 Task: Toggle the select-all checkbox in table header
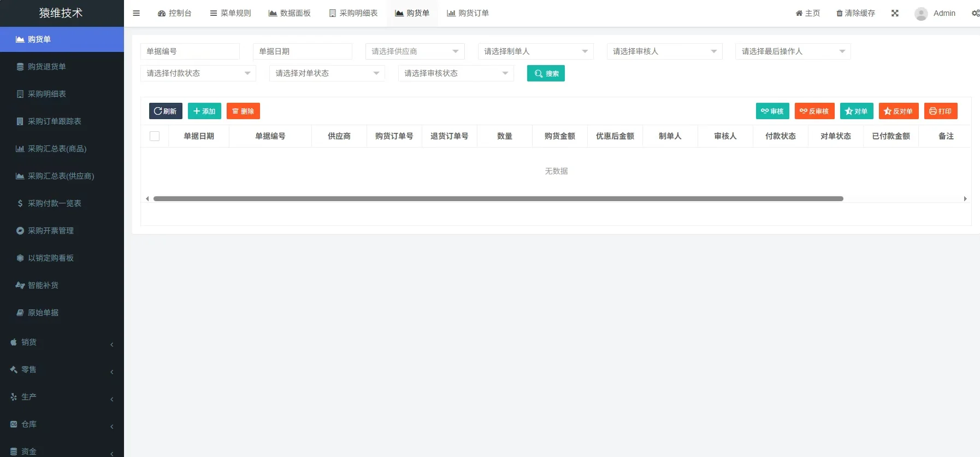(x=155, y=136)
